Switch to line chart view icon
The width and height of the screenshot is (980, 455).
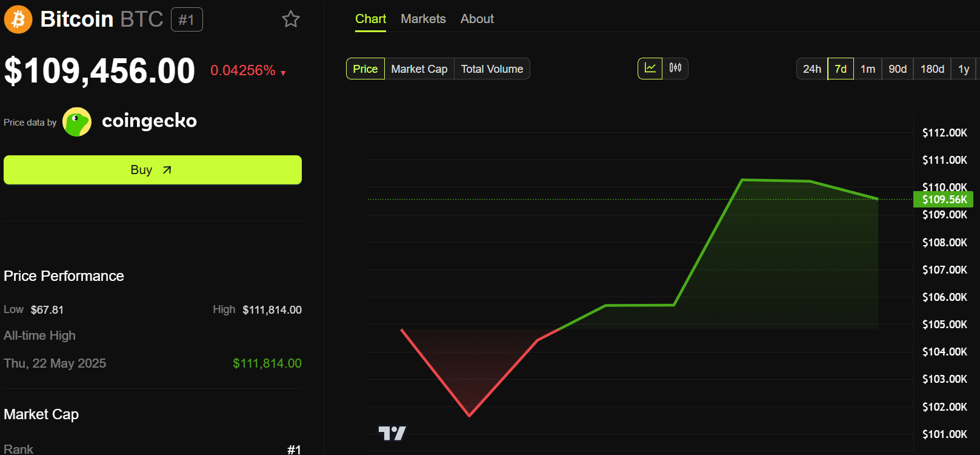pyautogui.click(x=650, y=69)
